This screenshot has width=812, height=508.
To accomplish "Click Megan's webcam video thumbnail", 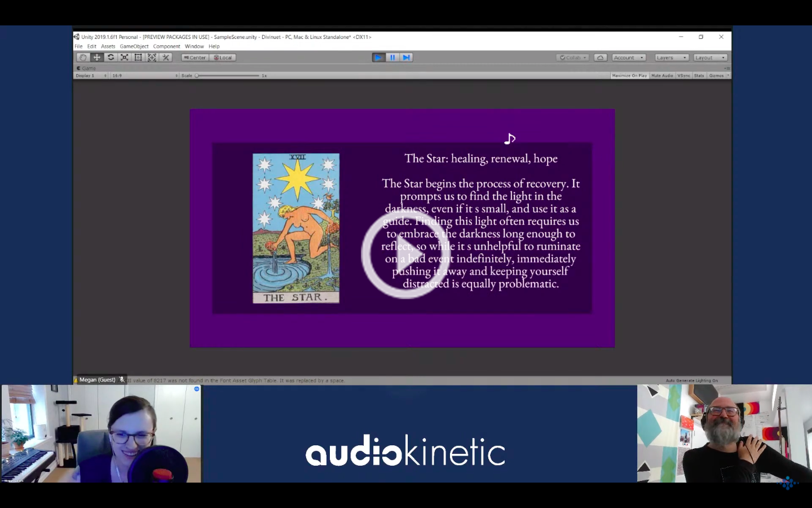I will click(101, 434).
